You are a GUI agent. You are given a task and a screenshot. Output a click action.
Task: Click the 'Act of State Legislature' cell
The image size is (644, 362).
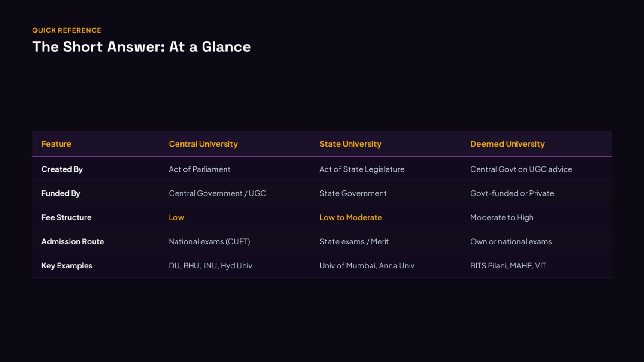pyautogui.click(x=362, y=169)
